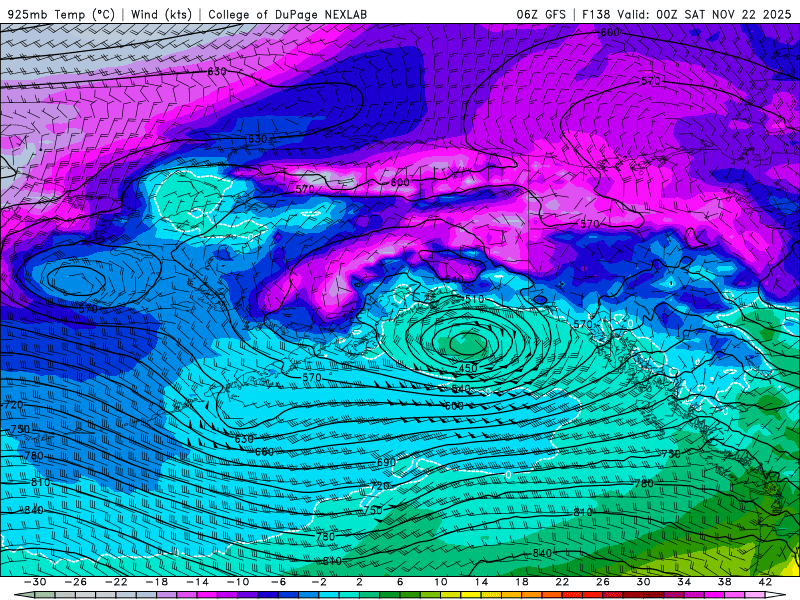Click the -22 color scale tick label
This screenshot has height=600, width=800.
[116, 582]
